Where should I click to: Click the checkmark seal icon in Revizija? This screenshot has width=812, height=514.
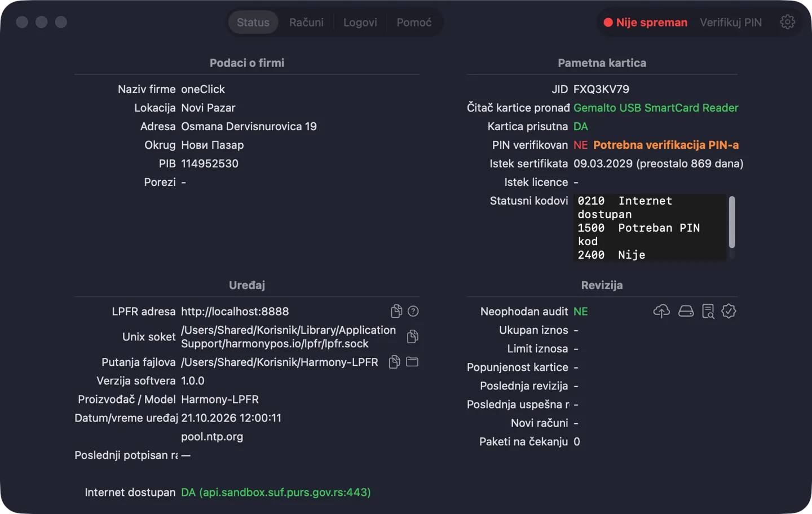click(729, 311)
